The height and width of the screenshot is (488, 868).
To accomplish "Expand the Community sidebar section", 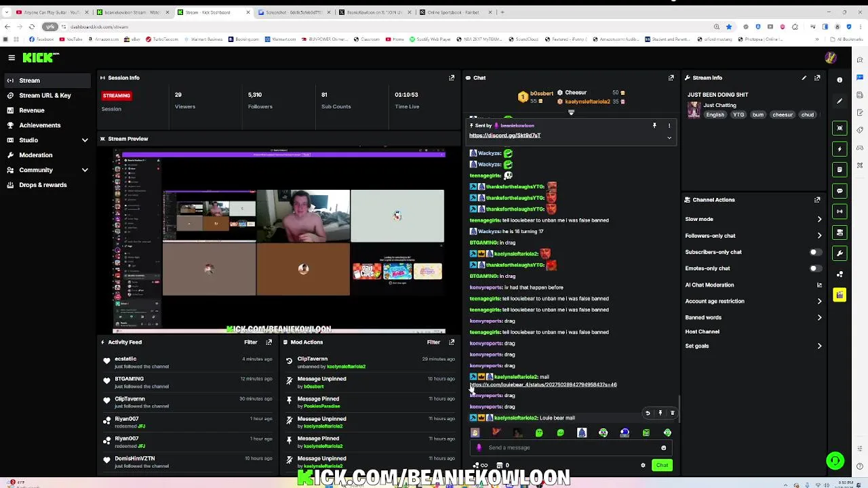I will click(x=85, y=170).
